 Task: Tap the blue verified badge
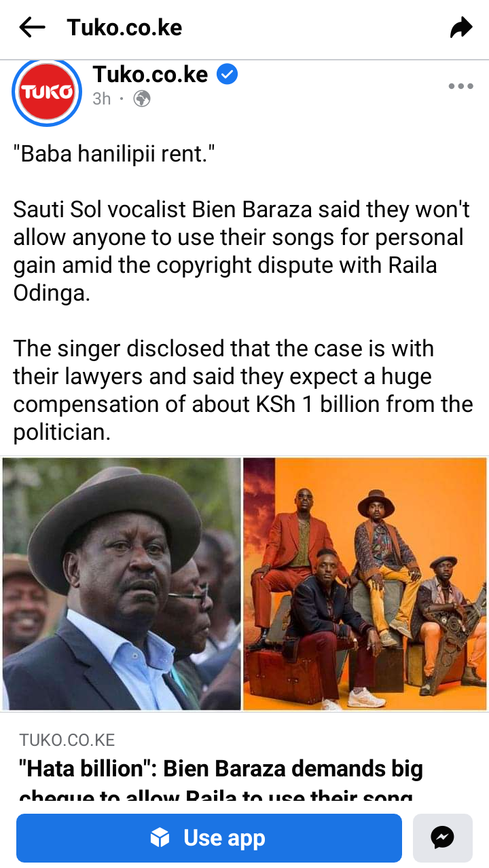click(x=227, y=75)
